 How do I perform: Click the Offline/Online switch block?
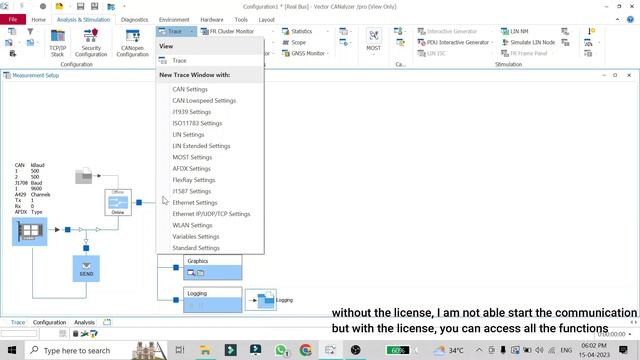tap(118, 202)
